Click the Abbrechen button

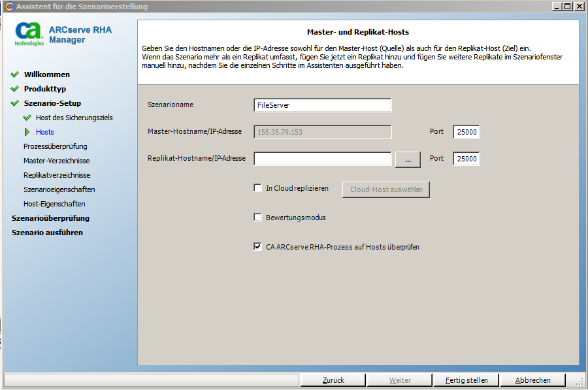pyautogui.click(x=533, y=380)
